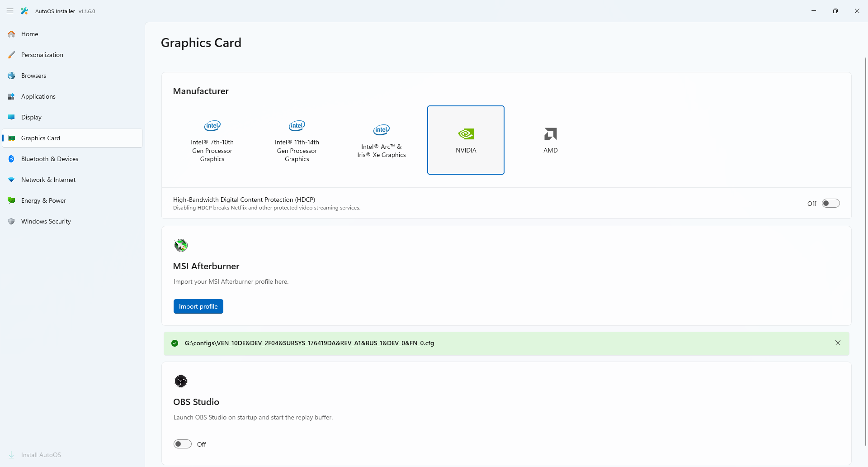This screenshot has width=868, height=467.
Task: Click Import profile button
Action: tap(198, 306)
